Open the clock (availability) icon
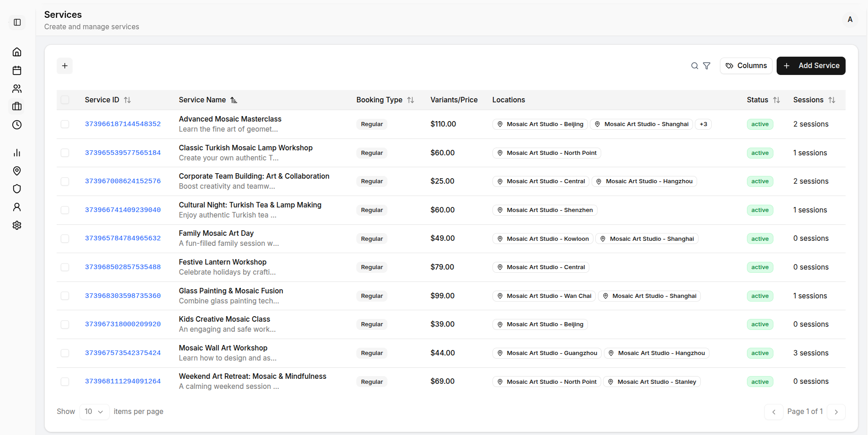The width and height of the screenshot is (868, 435). point(17,124)
